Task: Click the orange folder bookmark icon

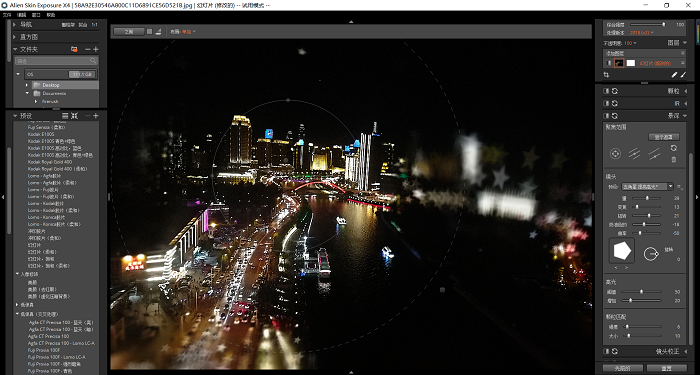Action: pos(74,49)
